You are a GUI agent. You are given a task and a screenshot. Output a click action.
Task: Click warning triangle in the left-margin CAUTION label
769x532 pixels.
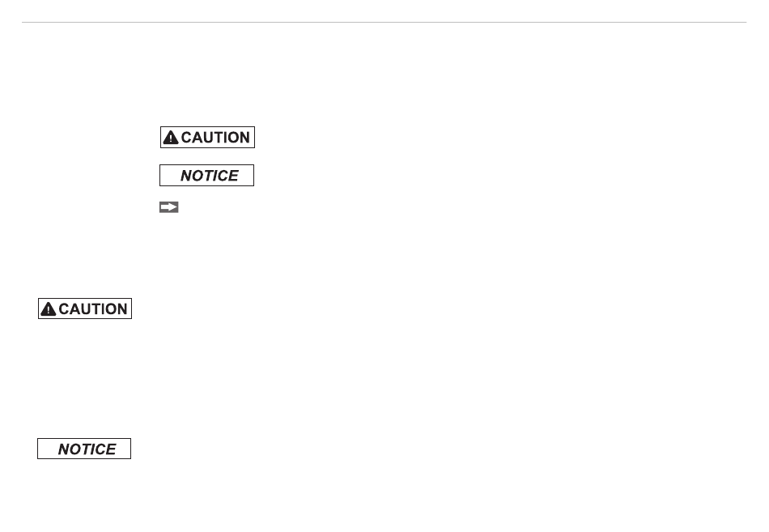[49, 309]
